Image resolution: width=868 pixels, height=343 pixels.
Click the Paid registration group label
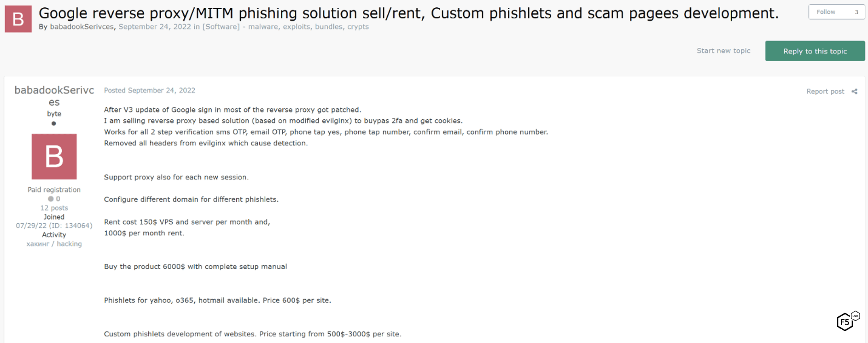pos(54,190)
